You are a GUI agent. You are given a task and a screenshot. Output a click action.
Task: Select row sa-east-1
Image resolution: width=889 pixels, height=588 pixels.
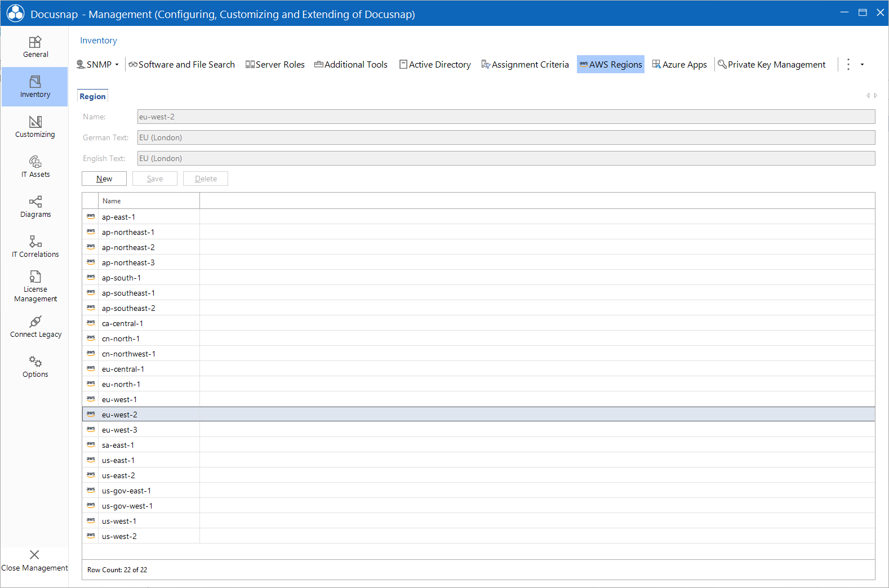coord(478,445)
